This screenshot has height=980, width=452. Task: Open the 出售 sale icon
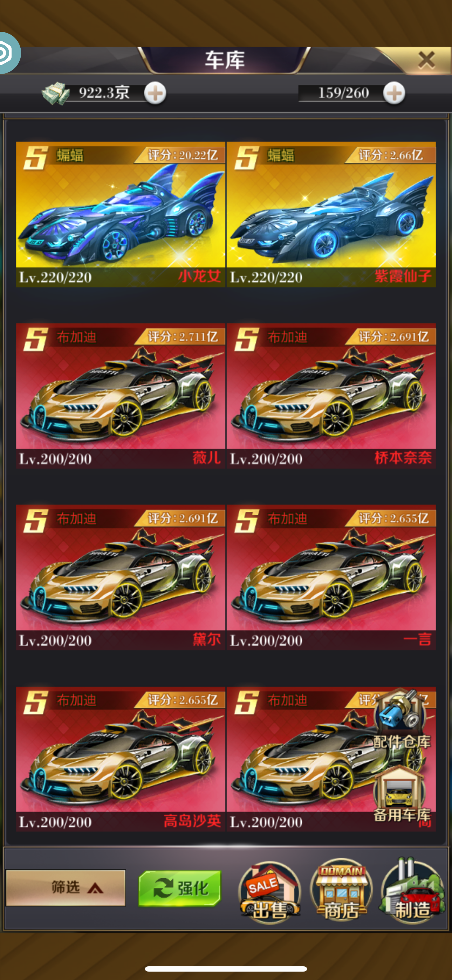point(270,891)
